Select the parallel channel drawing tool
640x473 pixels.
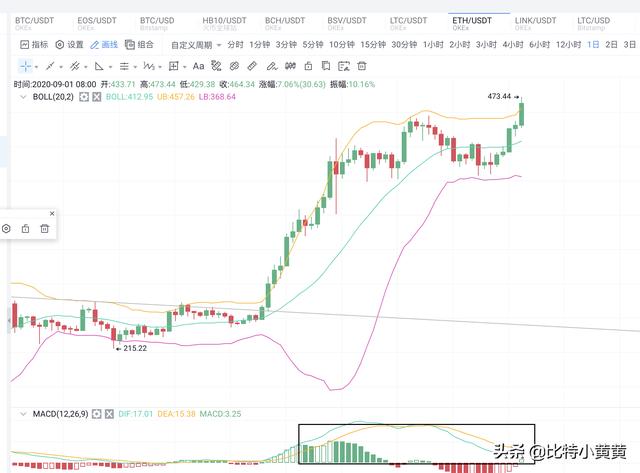[74, 66]
